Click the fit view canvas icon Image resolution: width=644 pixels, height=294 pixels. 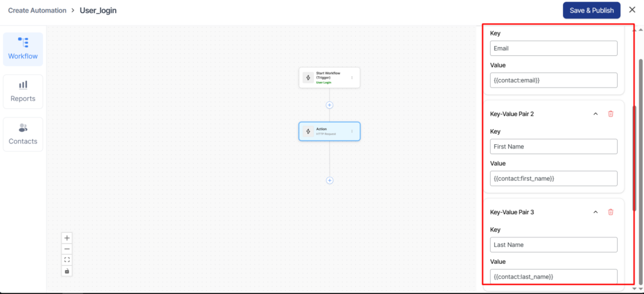coord(67,259)
